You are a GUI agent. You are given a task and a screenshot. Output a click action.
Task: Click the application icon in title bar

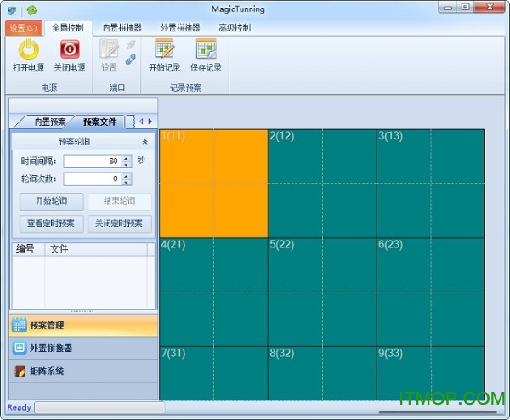point(13,10)
